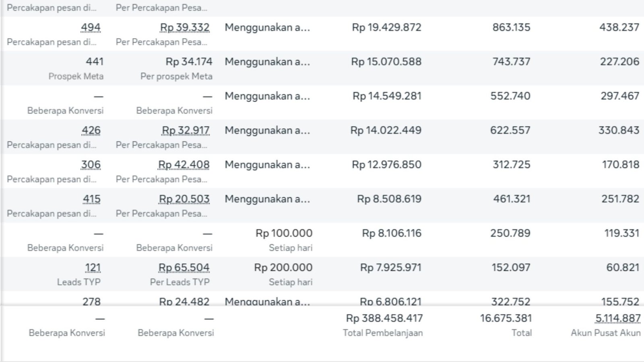Click the Rp 388.458.417 Total Pembelanjaan value
Viewport: 644px width, 362px height.
[x=384, y=319]
